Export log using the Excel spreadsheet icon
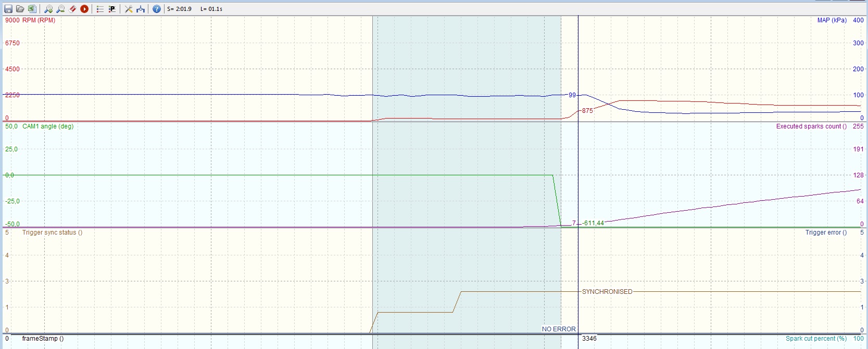The width and height of the screenshot is (868, 349). point(32,9)
